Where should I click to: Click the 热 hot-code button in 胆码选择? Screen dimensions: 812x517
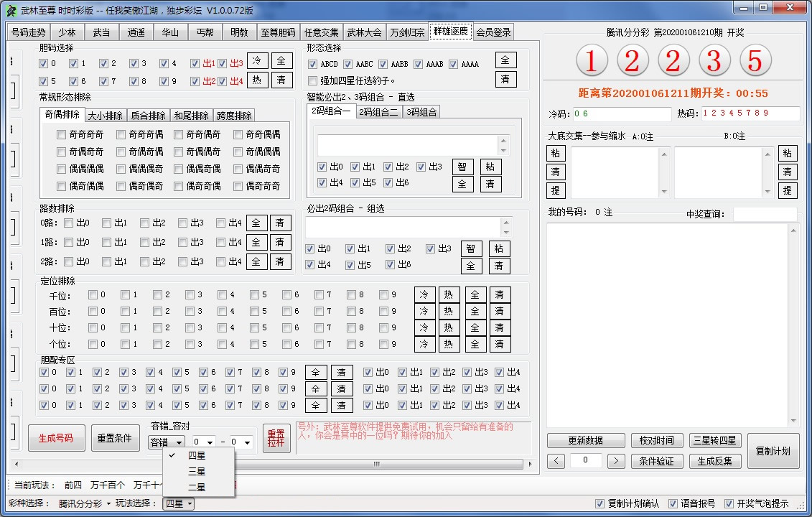(x=257, y=80)
